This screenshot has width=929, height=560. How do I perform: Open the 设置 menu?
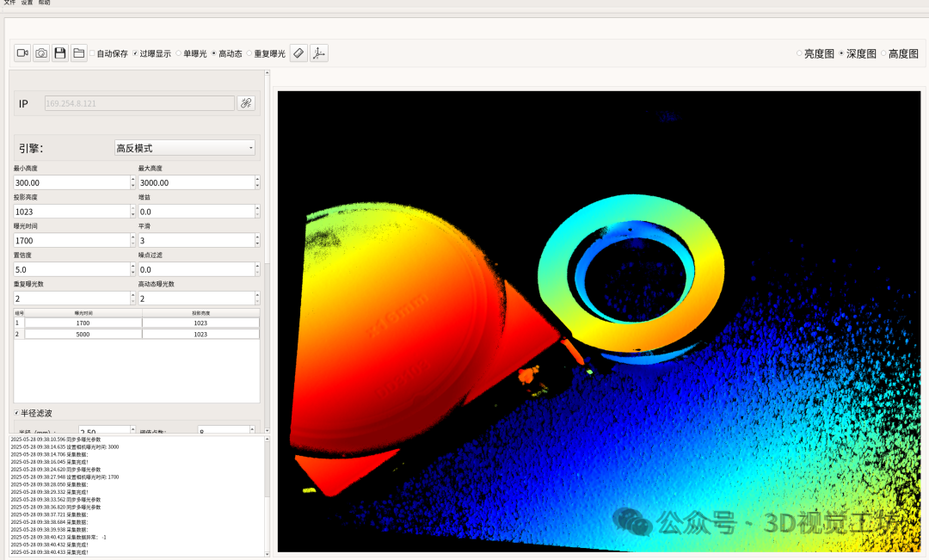pyautogui.click(x=28, y=3)
